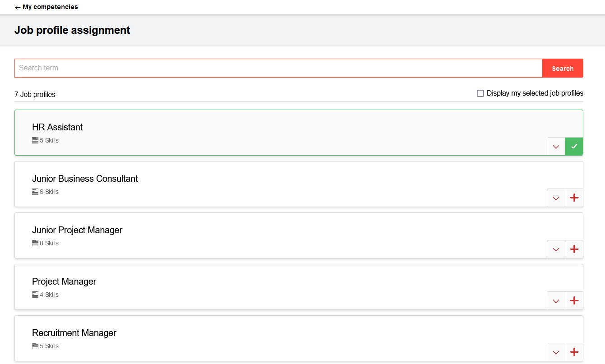
Task: Expand Project Manager profile details
Action: point(556,301)
